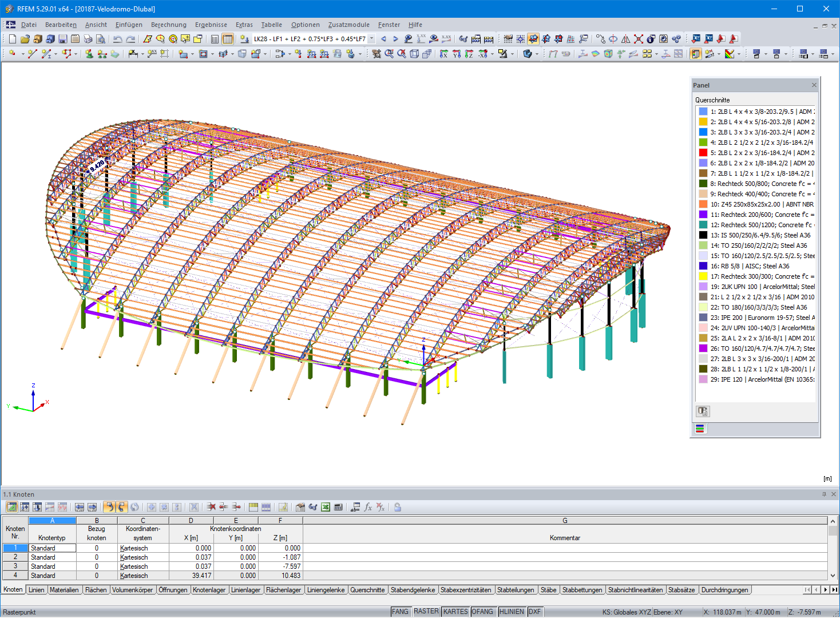
Task: Open dropdown arrow beside block insert icon
Action: [x=266, y=53]
